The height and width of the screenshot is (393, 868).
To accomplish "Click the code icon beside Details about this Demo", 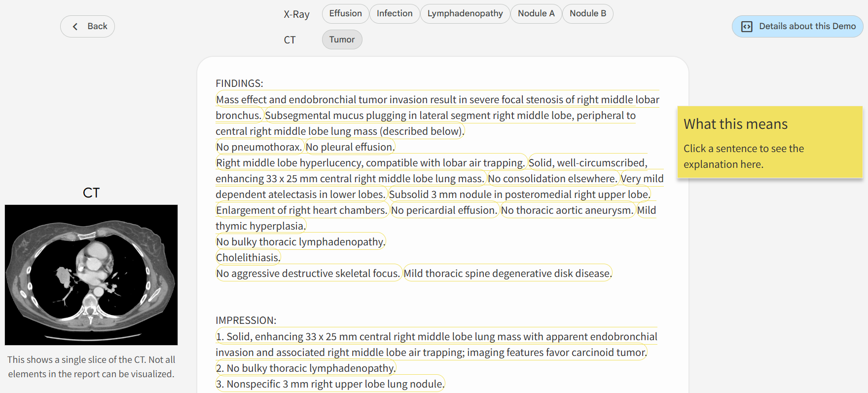I will 747,27.
